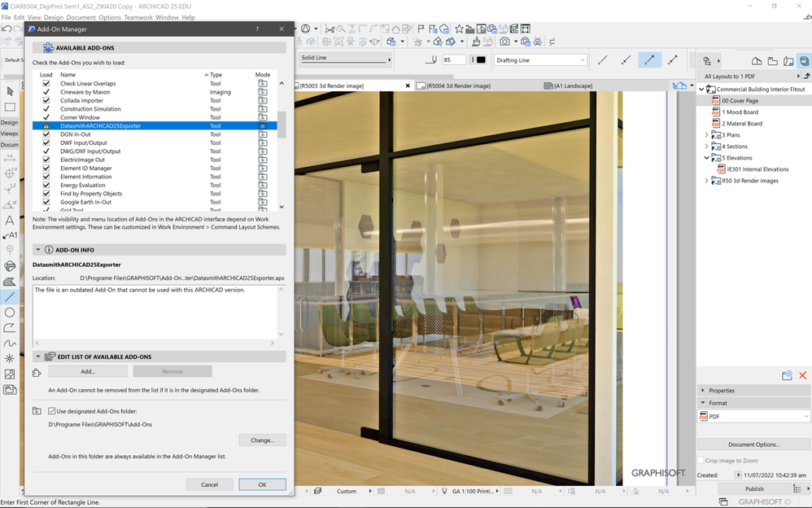This screenshot has height=508, width=812.
Task: Click the flag icon in top toolbar
Action: click(x=421, y=29)
